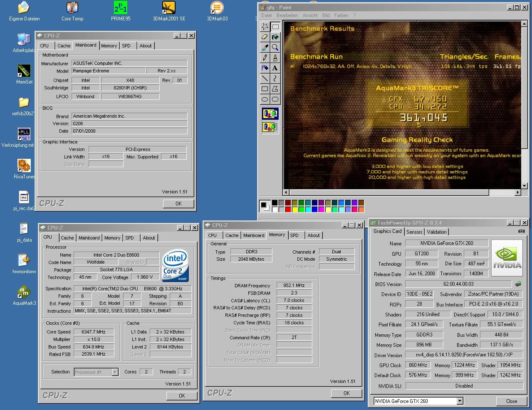Open SPD tab in the Mainboard CPU-Z window
Image resolution: width=532 pixels, height=410 pixels.
(126, 46)
